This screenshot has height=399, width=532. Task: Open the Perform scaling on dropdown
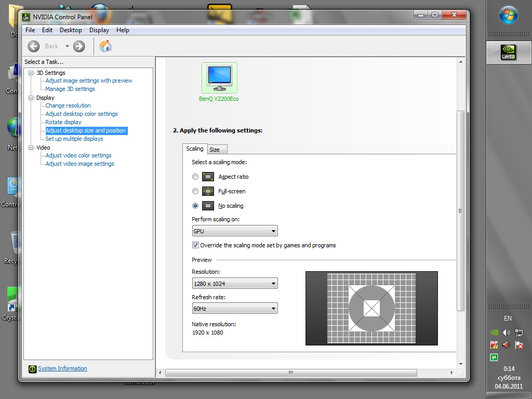point(235,231)
